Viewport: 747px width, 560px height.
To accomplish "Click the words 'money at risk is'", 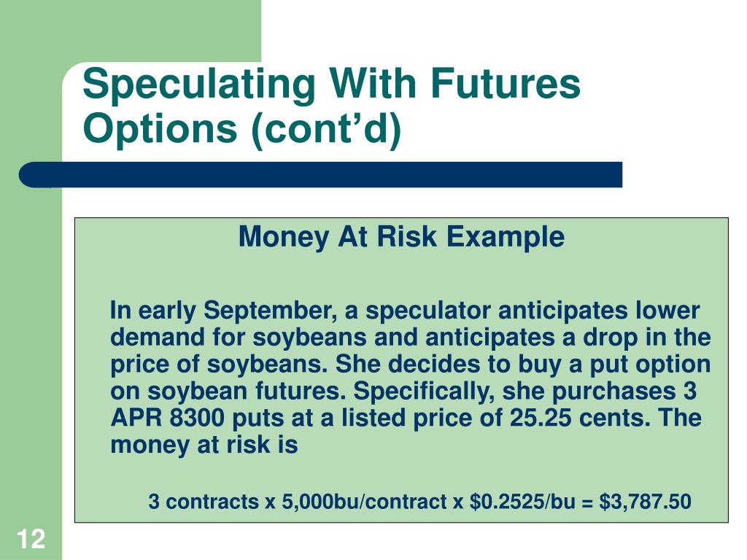I will coord(204,445).
